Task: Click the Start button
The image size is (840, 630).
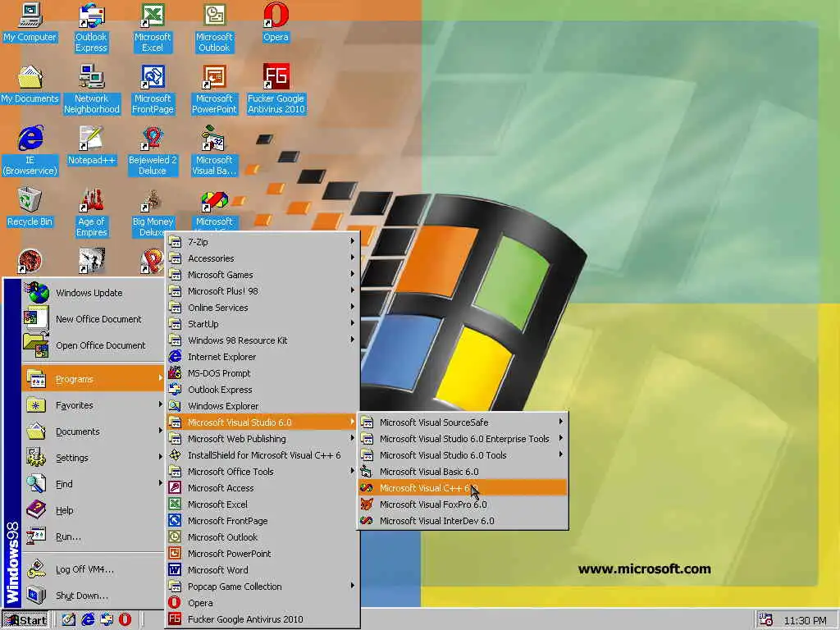Action: click(x=25, y=620)
